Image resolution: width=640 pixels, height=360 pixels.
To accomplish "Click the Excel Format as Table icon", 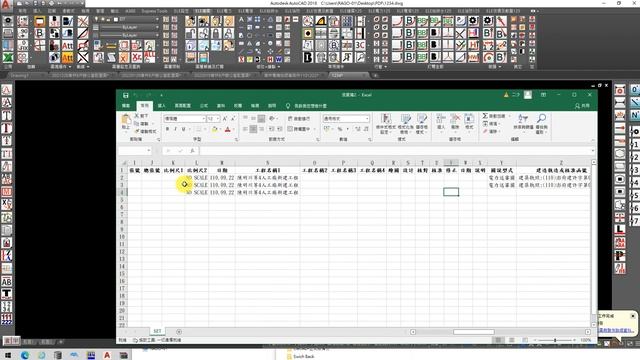I will click(x=405, y=119).
